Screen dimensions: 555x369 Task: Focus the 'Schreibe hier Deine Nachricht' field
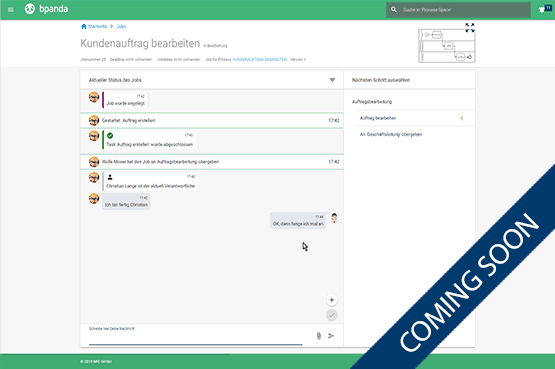(195, 335)
